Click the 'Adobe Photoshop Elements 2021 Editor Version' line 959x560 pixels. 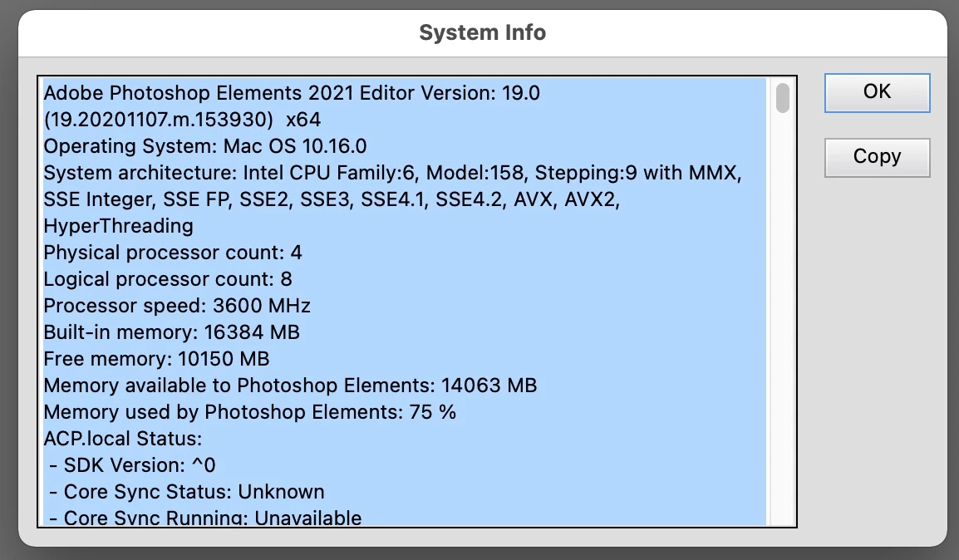tap(292, 93)
